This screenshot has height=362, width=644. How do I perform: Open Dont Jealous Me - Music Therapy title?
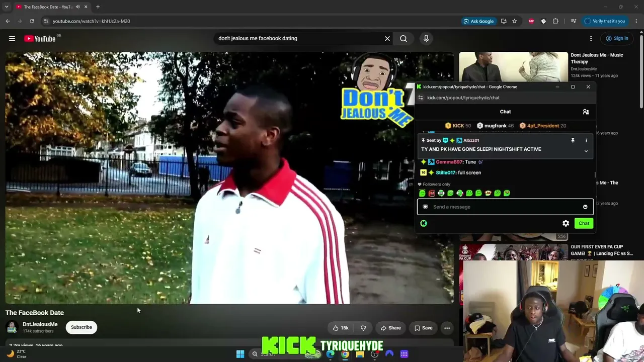(597, 58)
